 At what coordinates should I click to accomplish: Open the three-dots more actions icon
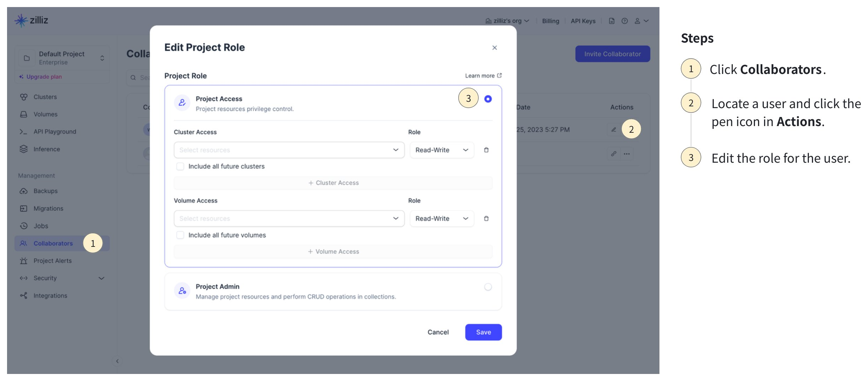coord(627,154)
